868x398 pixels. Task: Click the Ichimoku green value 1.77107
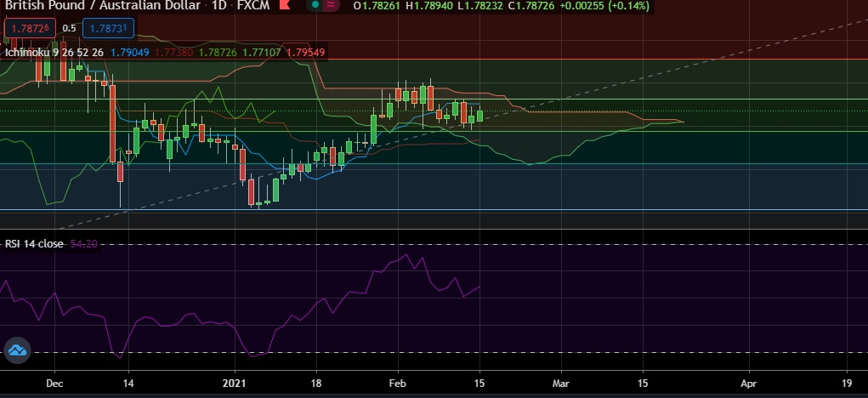click(261, 53)
